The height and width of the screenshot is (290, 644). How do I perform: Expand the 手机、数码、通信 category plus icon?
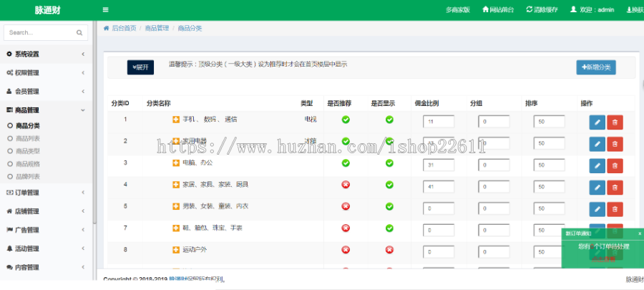(176, 120)
